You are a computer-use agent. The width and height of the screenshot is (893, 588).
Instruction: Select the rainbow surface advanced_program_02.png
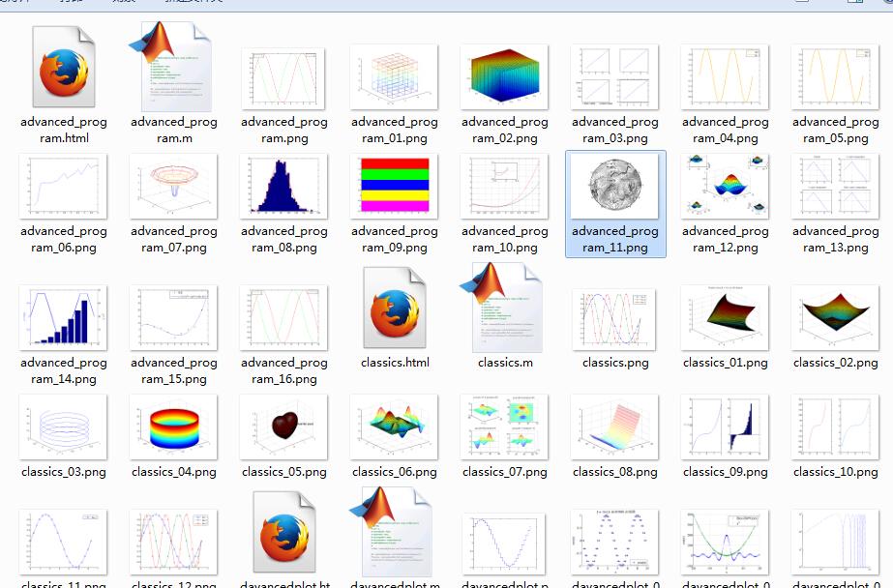click(x=504, y=76)
